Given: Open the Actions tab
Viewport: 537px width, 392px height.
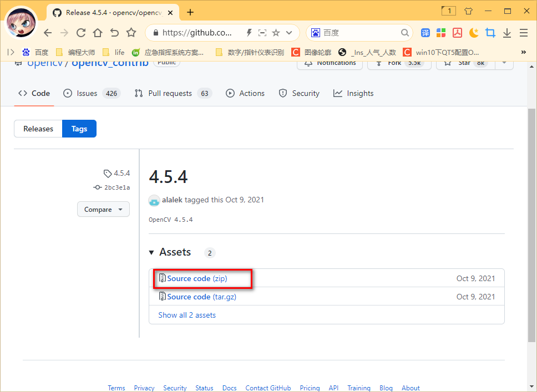Looking at the screenshot, I should 245,93.
